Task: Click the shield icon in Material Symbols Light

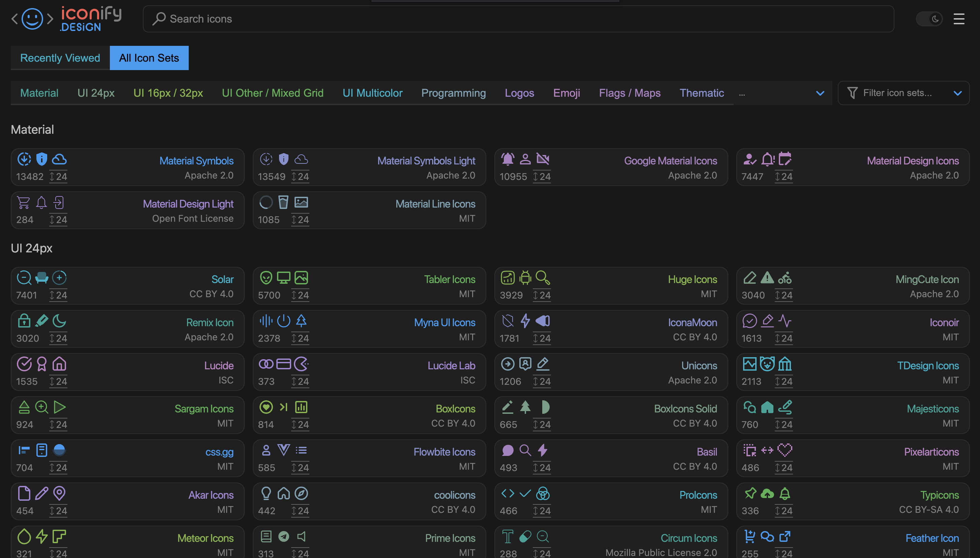Action: tap(284, 159)
